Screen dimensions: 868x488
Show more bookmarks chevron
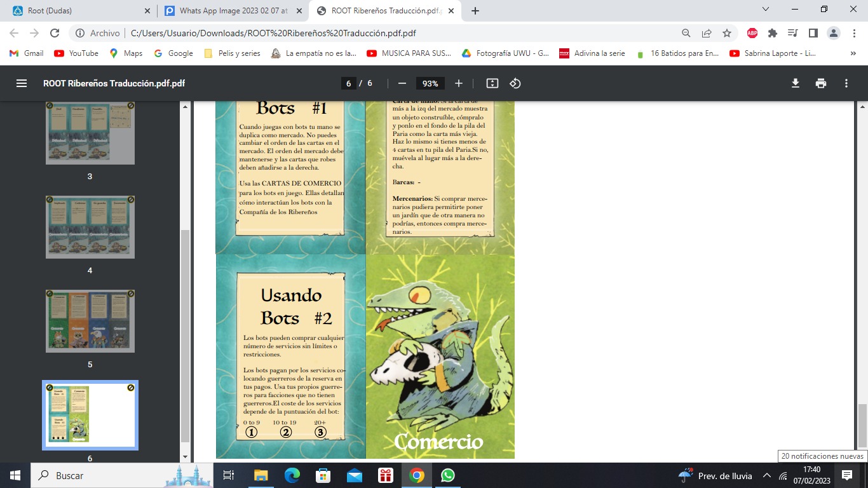coord(853,53)
